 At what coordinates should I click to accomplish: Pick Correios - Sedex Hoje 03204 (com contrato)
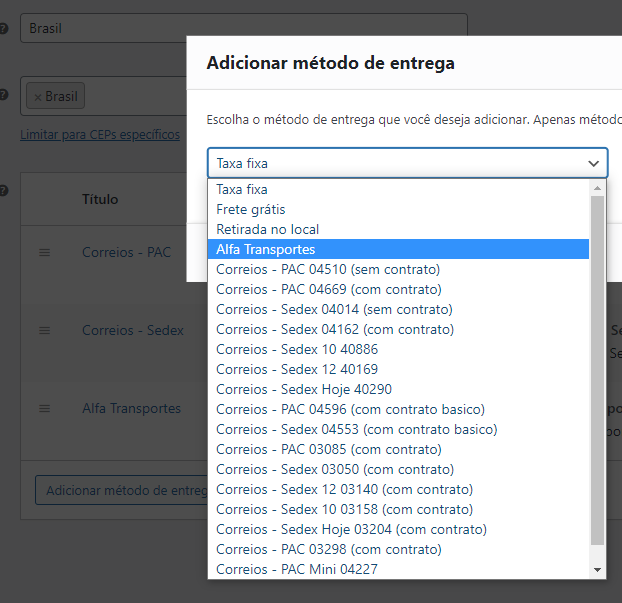pos(398,529)
